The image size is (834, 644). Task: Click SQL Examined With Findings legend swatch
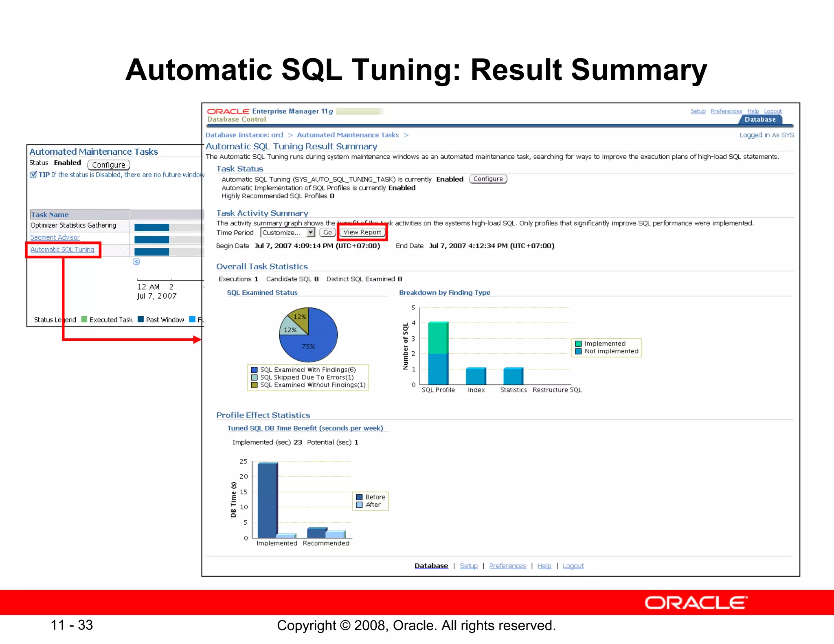(x=254, y=370)
